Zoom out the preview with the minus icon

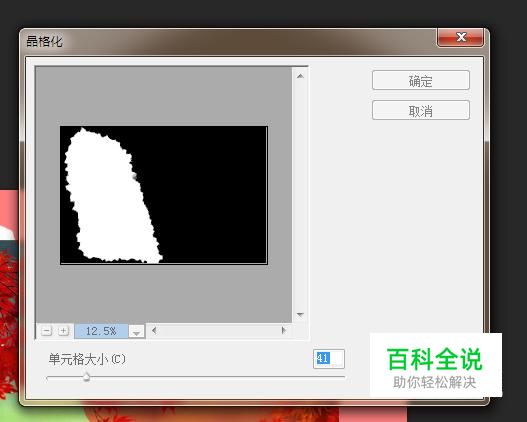(x=46, y=331)
